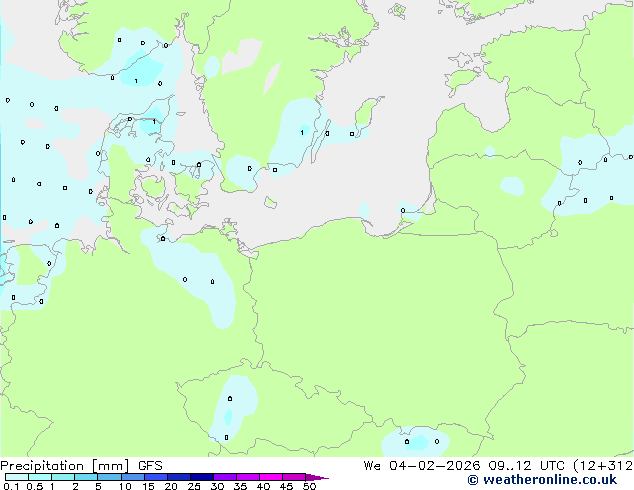The height and width of the screenshot is (490, 634).
Task: Click the arrow tip beyond the 50 mm legend
Action: click(x=317, y=478)
